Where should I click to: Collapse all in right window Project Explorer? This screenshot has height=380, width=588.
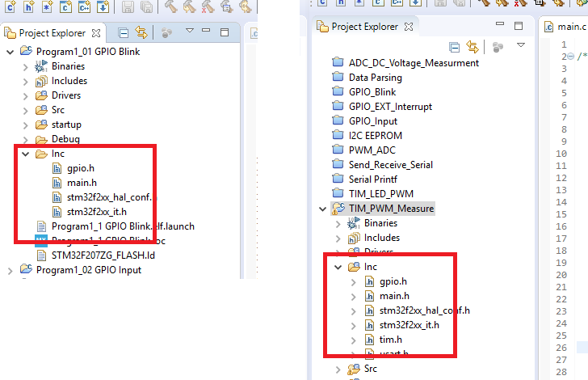point(454,48)
